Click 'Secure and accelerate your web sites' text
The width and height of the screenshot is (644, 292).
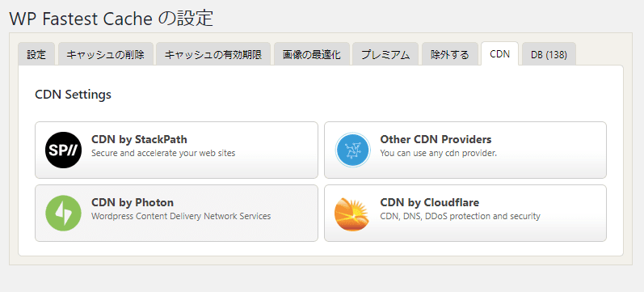tap(163, 153)
